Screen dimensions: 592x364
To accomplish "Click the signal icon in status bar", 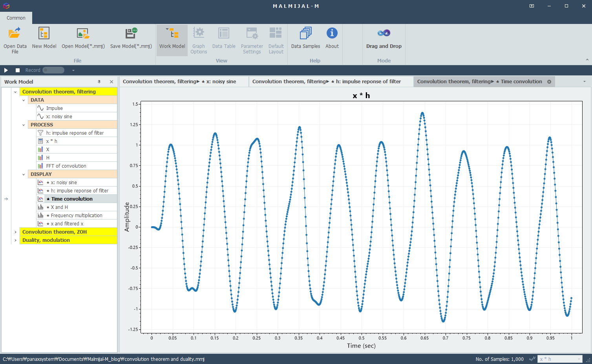I will 532,359.
